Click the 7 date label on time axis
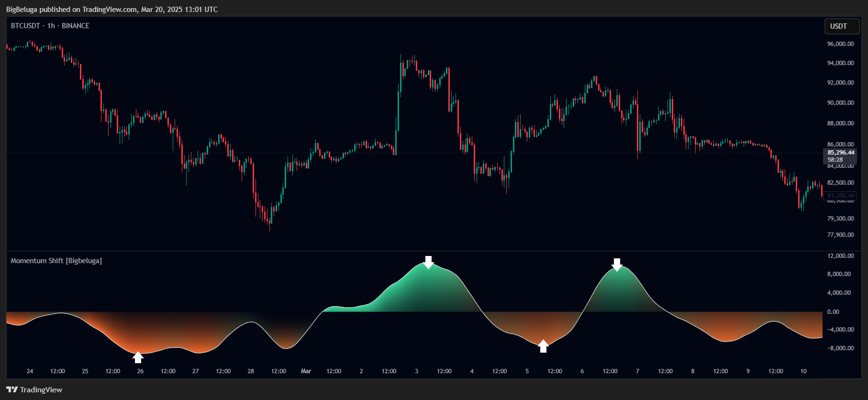This screenshot has width=868, height=400. pyautogui.click(x=637, y=371)
